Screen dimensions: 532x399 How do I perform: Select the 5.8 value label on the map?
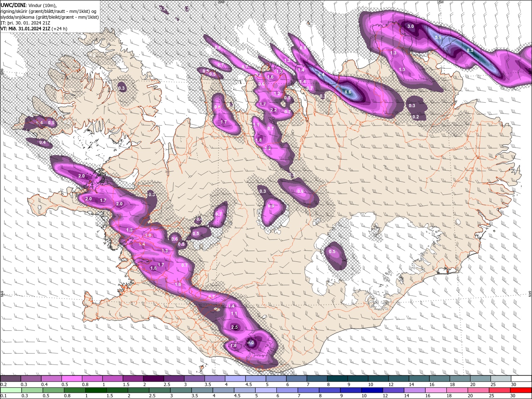438,38
